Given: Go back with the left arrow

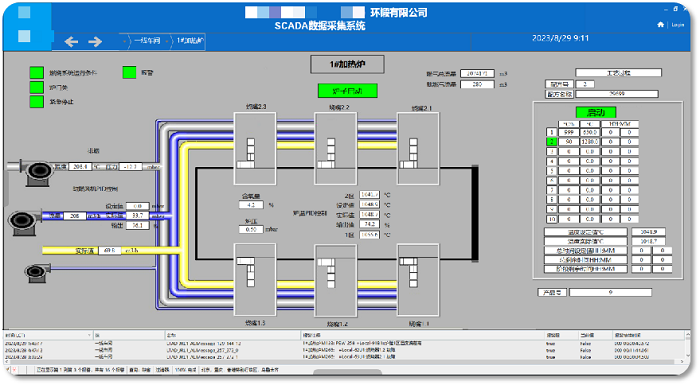Looking at the screenshot, I should (x=71, y=42).
